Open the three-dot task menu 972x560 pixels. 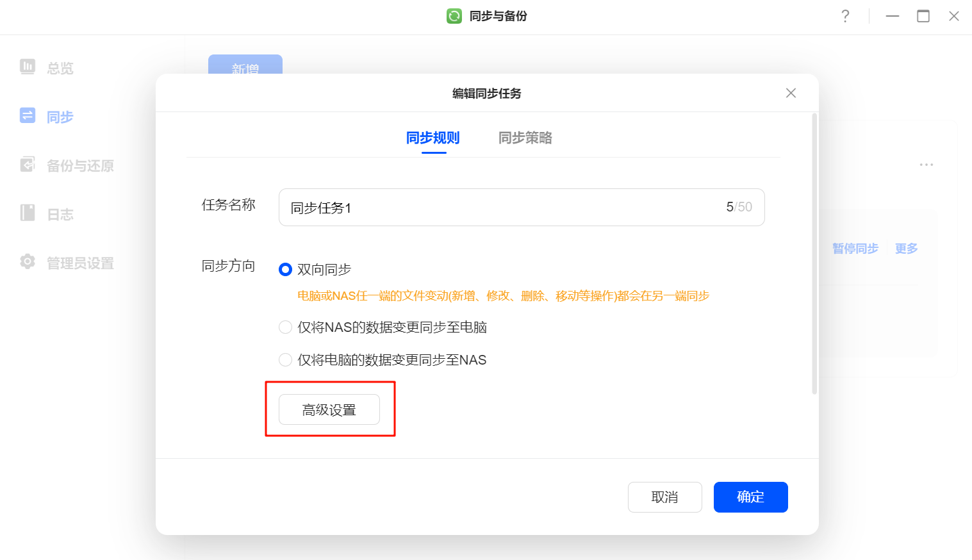[927, 165]
